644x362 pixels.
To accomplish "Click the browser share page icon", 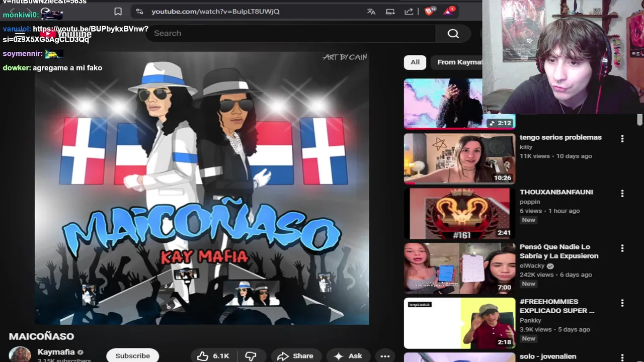I will tap(409, 11).
